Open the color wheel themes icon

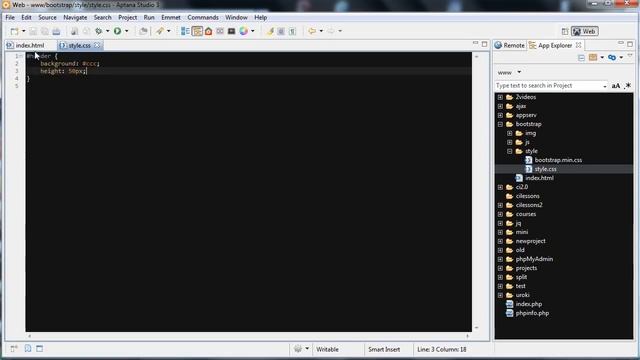tap(244, 31)
